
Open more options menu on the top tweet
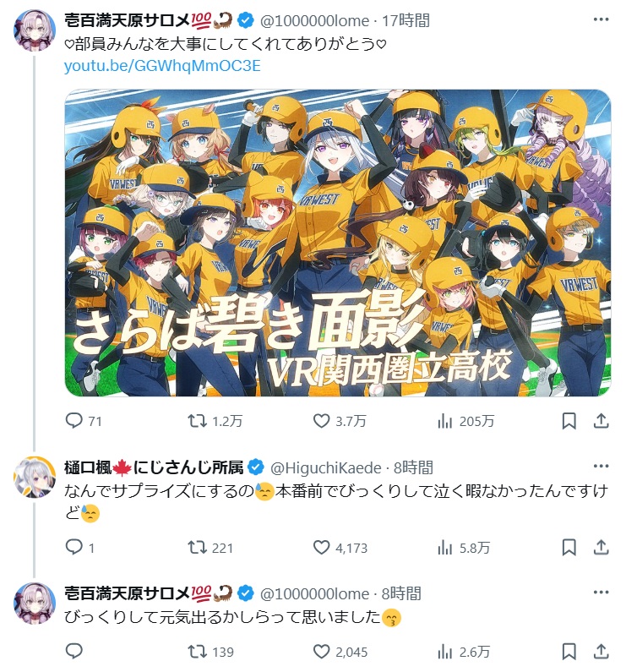pyautogui.click(x=601, y=19)
